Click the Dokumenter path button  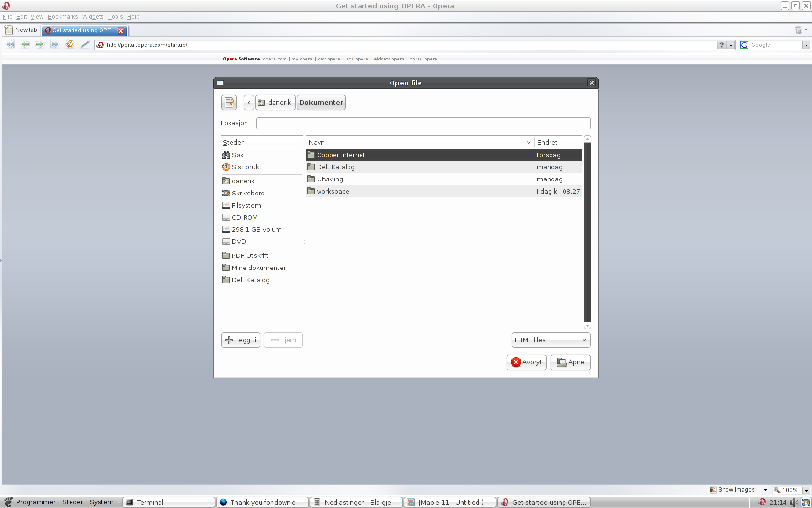(x=321, y=103)
